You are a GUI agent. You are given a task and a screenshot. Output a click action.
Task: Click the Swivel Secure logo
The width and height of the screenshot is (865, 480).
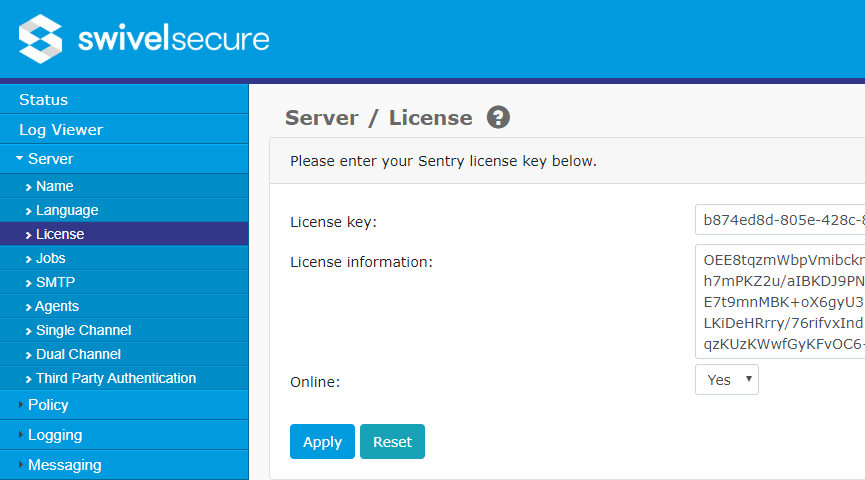point(144,39)
